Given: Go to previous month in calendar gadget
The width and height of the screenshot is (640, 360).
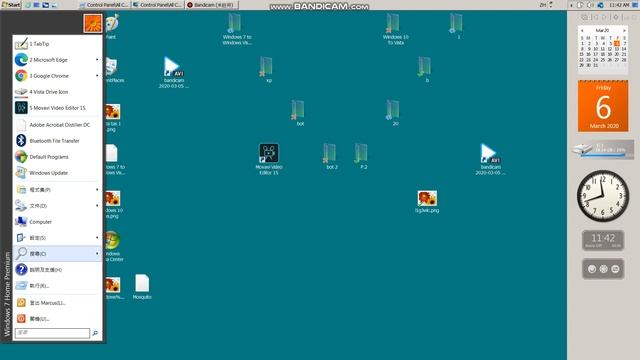Looking at the screenshot, I should point(582,31).
